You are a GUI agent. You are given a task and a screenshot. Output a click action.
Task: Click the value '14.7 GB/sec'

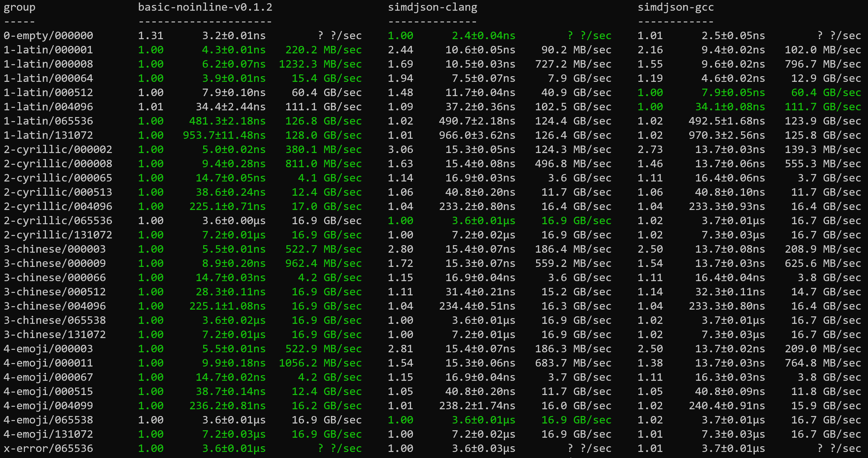[x=826, y=292]
